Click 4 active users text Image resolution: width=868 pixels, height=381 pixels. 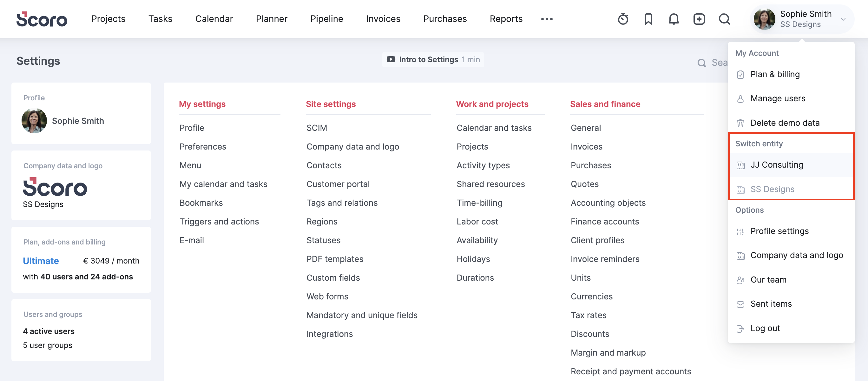pyautogui.click(x=49, y=331)
